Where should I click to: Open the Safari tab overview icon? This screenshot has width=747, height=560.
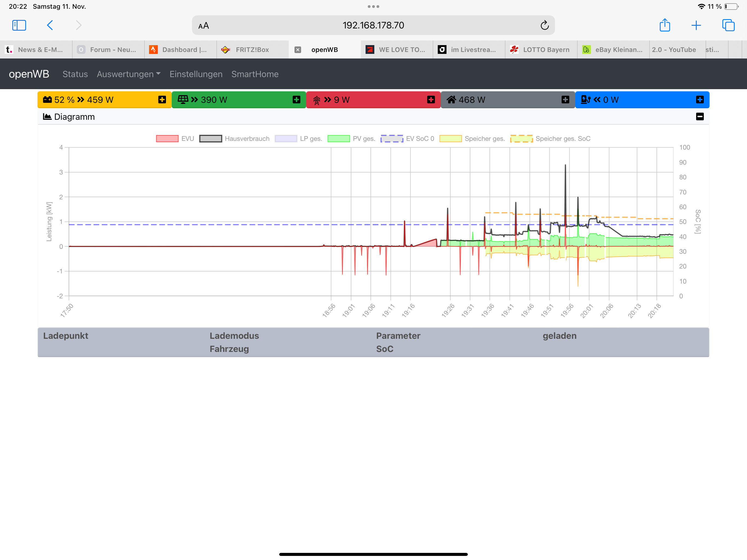coord(728,25)
